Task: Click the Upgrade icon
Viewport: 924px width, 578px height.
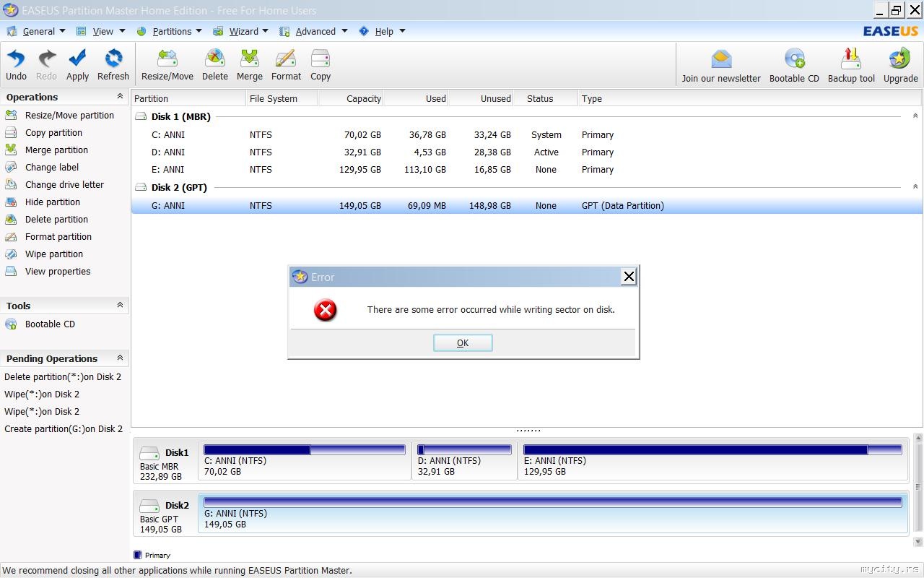Action: (900, 66)
